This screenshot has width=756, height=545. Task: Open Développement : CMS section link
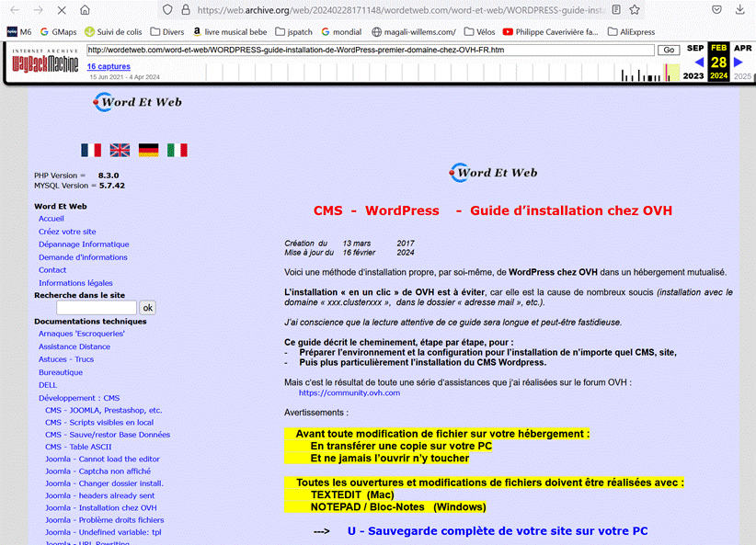(x=79, y=398)
